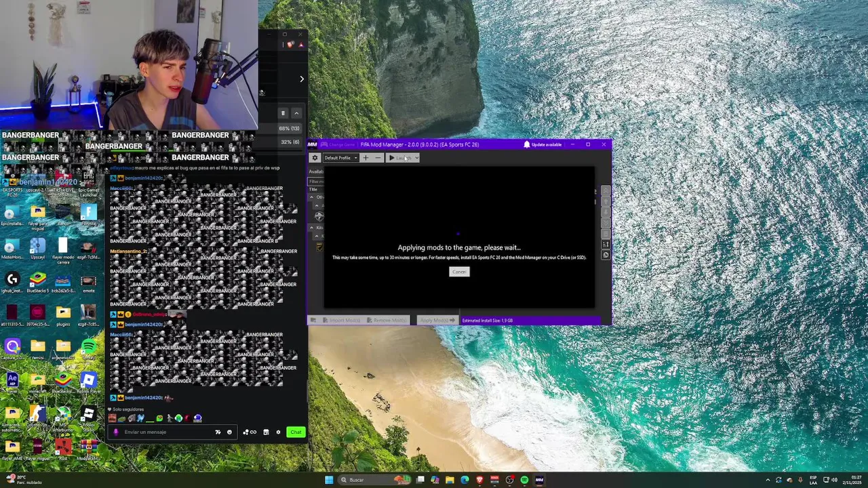Open the After Effects flayer file

coord(12,383)
